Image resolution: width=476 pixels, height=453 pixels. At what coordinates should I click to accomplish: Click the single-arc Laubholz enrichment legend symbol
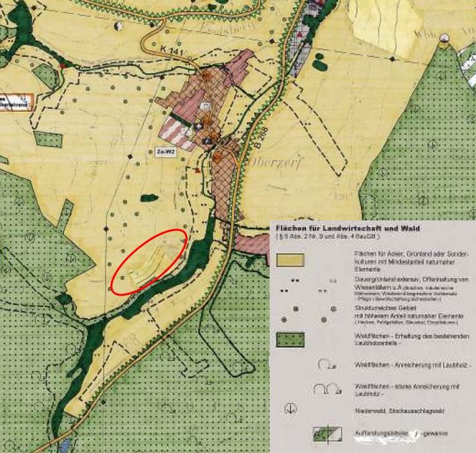point(325,365)
